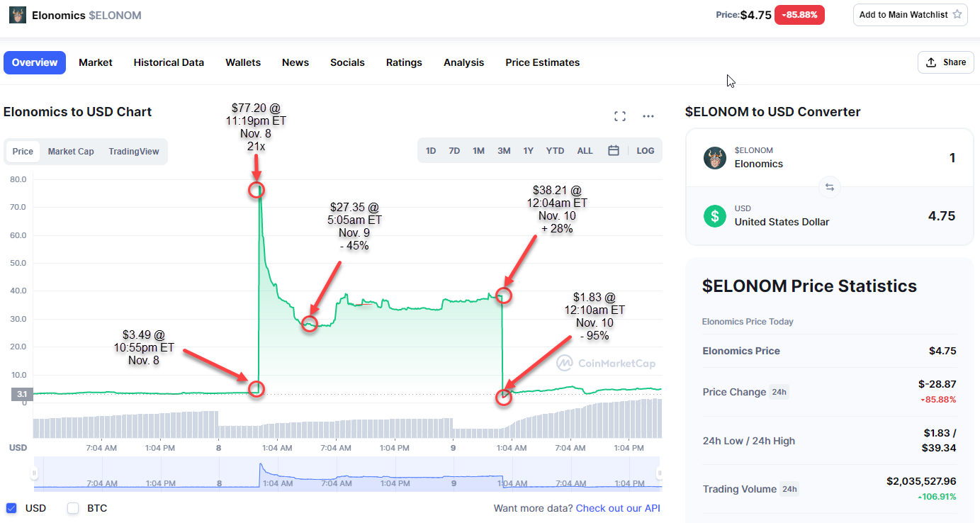Screen dimensions: 980x523
Task: Open the Ratings tab
Action: click(404, 62)
